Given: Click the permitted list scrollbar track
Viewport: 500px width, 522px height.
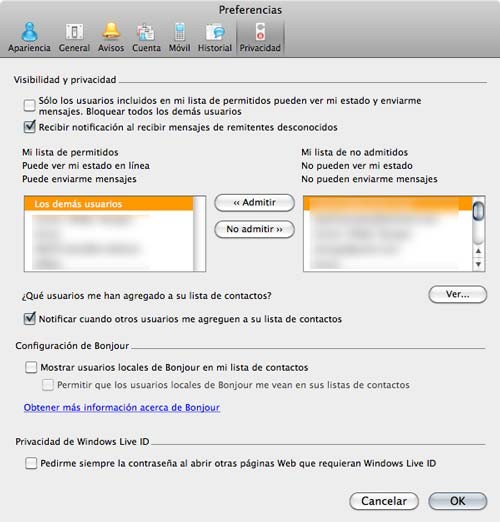Looking at the screenshot, I should 199,234.
